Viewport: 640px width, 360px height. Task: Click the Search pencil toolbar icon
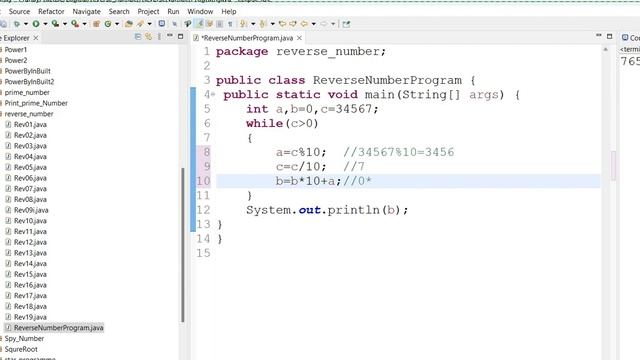coord(140,24)
